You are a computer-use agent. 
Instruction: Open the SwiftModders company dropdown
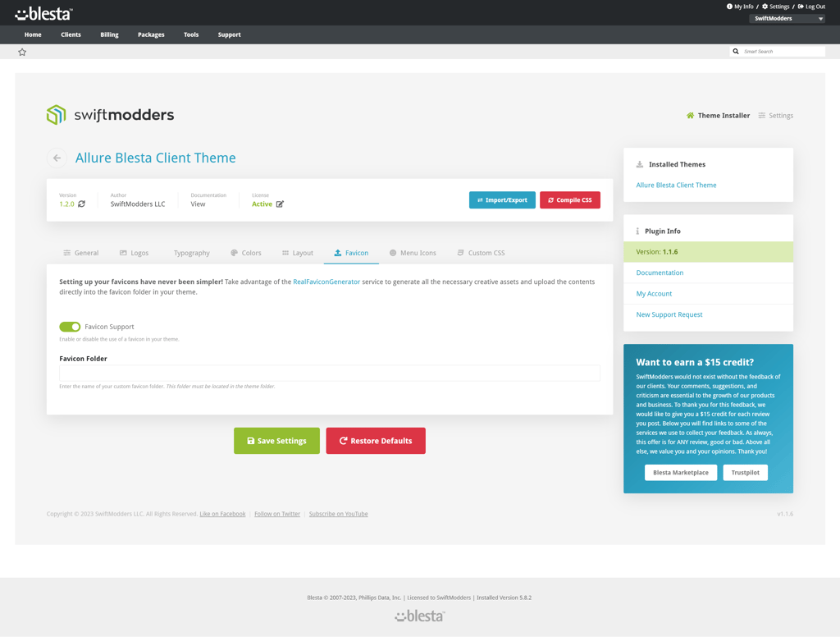point(787,18)
